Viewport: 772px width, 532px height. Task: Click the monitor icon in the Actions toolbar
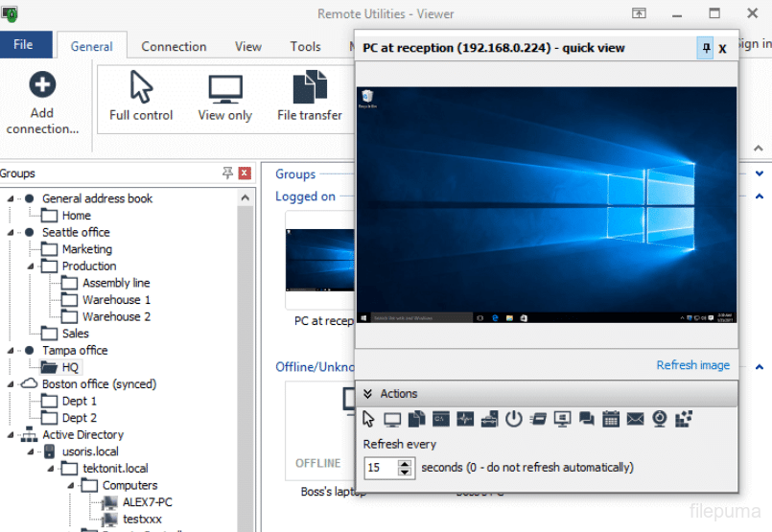click(x=392, y=419)
